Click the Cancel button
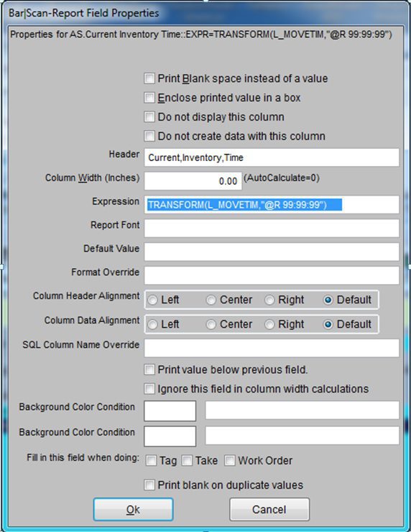Image resolution: width=411 pixels, height=532 pixels. 269,509
